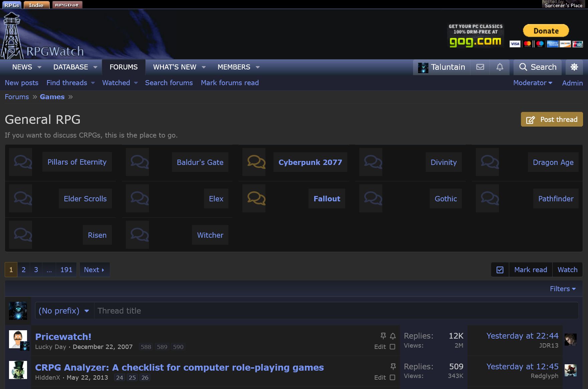
Task: Click the bell icon on Pricewatch thread
Action: (393, 336)
